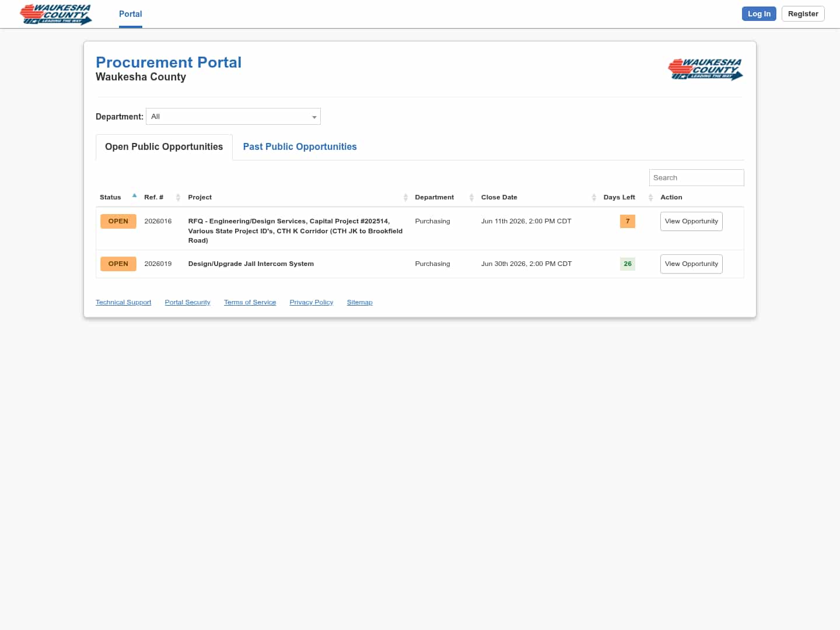Viewport: 840px width, 630px height.
Task: Click reference number 2026019
Action: pos(158,264)
